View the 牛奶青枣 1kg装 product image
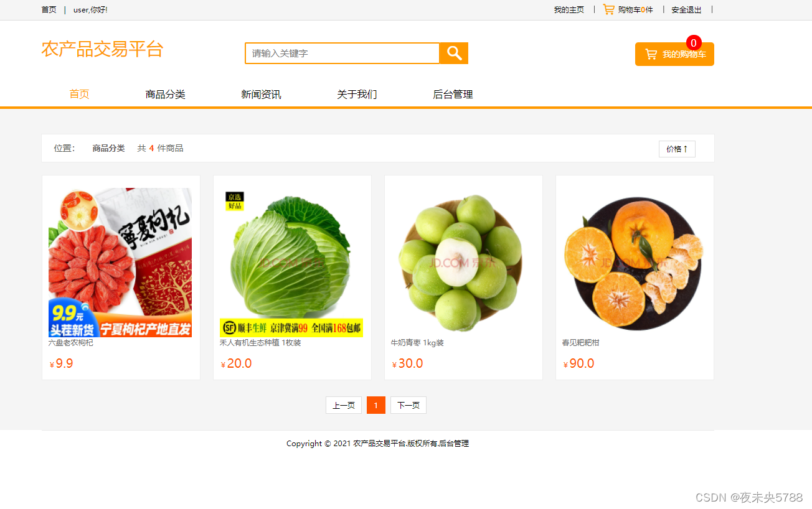812x509 pixels. [x=463, y=262]
